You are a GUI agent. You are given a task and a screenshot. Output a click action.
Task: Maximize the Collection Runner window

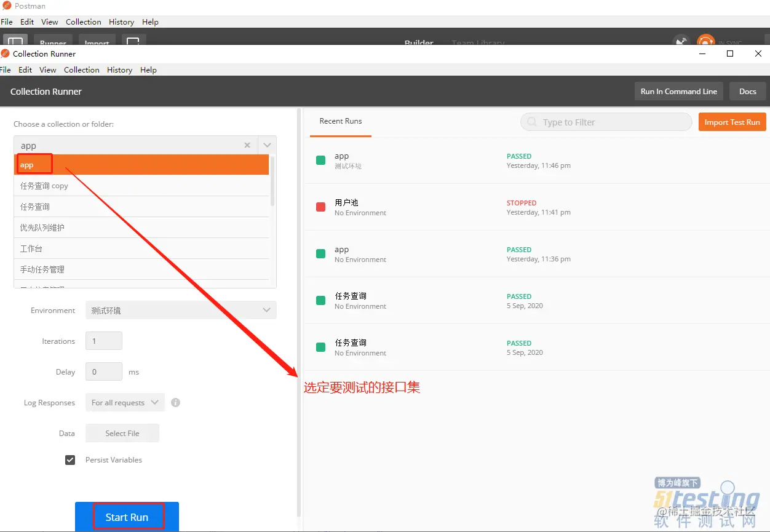pos(730,54)
